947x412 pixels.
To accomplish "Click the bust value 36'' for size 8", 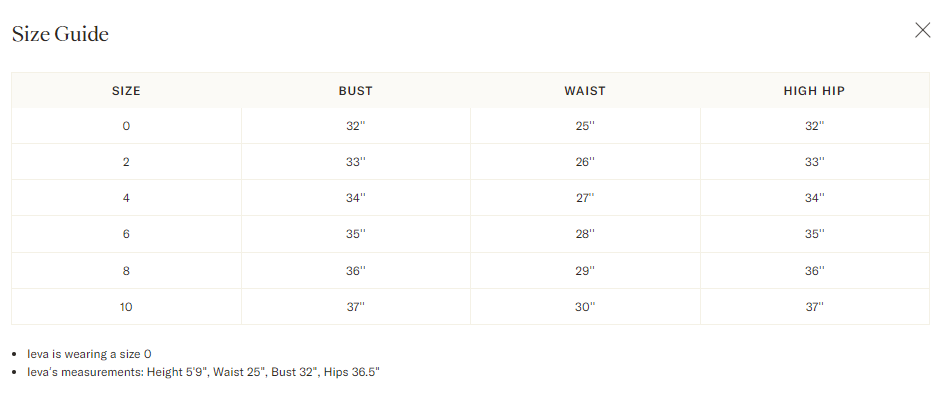I will (355, 270).
